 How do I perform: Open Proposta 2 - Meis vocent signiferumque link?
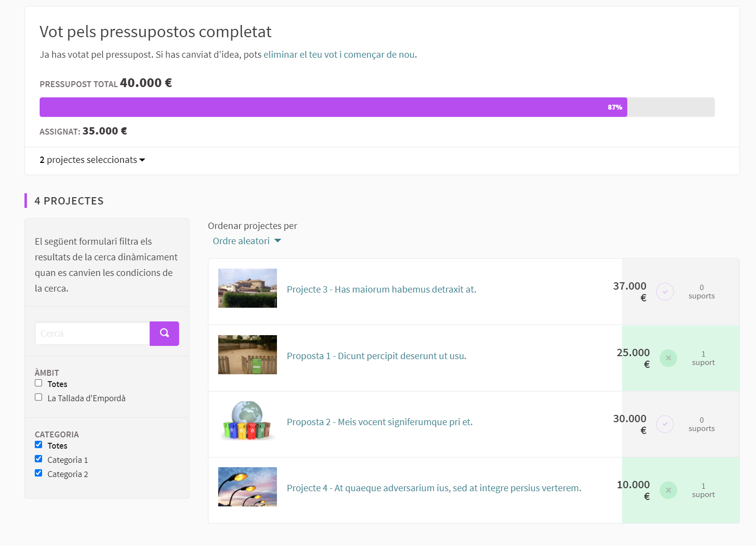(x=380, y=422)
